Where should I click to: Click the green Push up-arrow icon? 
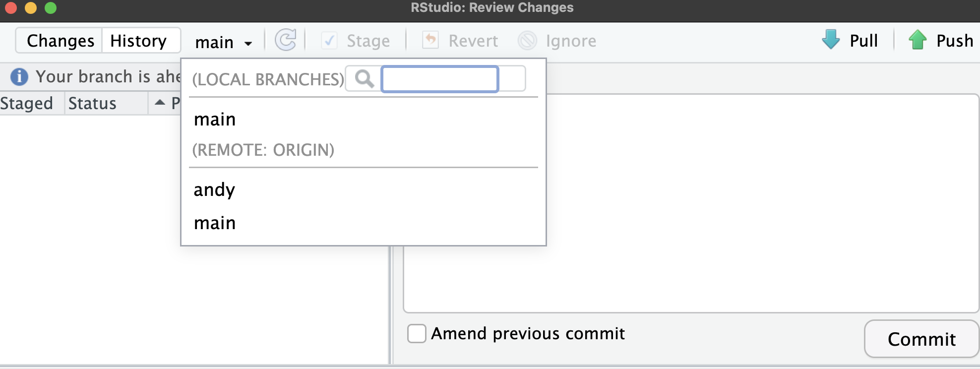(918, 40)
